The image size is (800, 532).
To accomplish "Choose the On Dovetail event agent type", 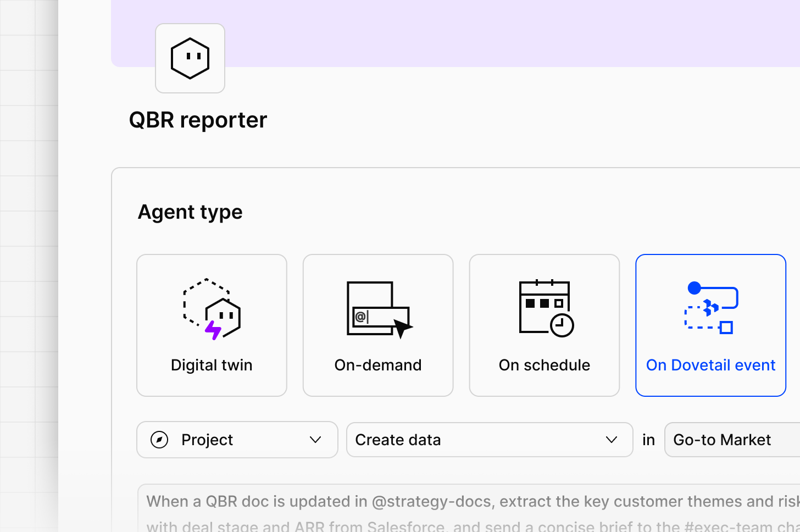I will click(711, 325).
